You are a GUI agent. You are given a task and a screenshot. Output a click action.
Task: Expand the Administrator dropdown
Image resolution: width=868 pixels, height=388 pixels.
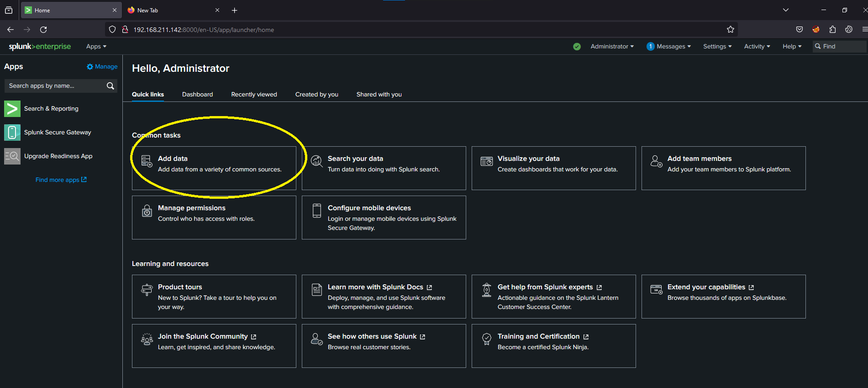612,47
